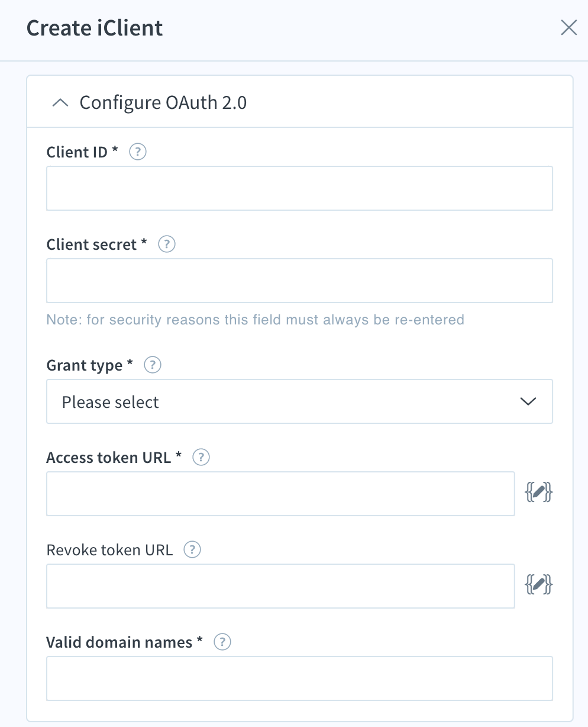588x727 pixels.
Task: View help for the Grant type field
Action: [x=152, y=365]
